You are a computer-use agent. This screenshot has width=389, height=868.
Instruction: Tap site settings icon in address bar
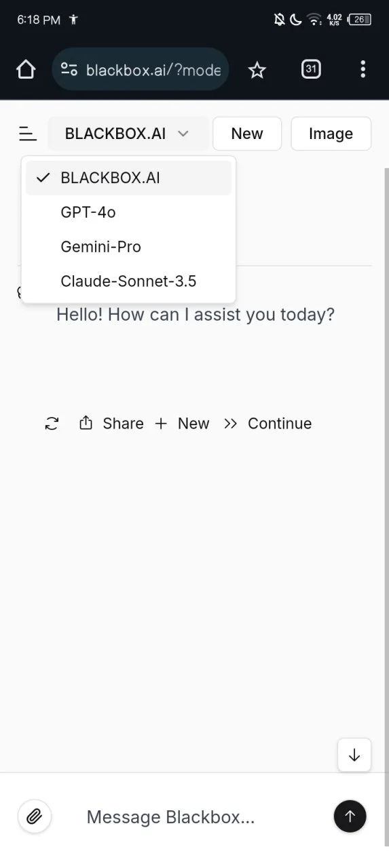[x=69, y=69]
